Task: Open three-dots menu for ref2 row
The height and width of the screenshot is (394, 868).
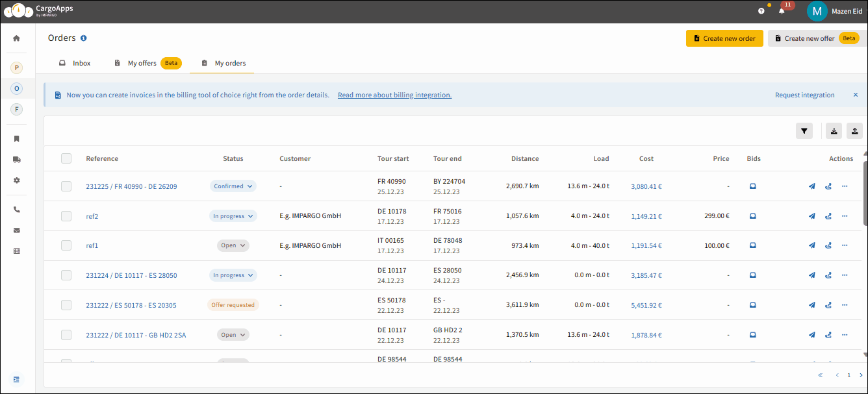Action: (845, 215)
